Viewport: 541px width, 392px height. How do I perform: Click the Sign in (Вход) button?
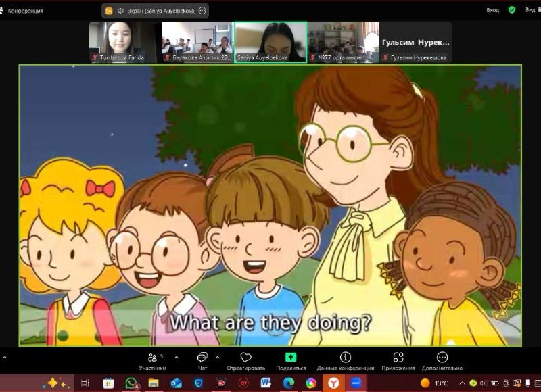coord(493,10)
